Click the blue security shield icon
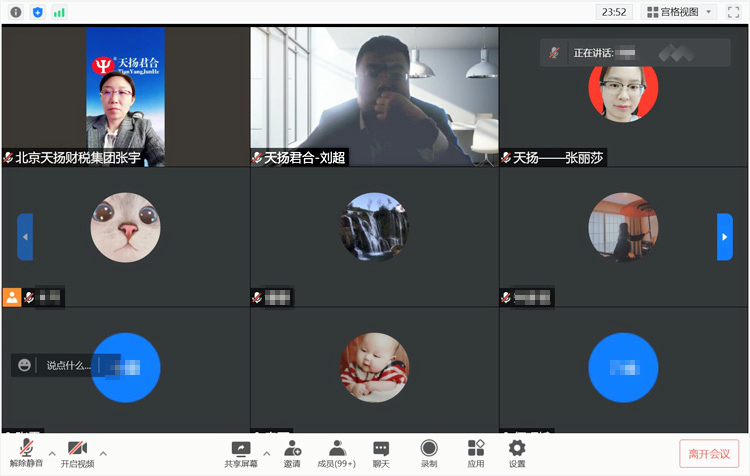The image size is (750, 476). tap(38, 12)
